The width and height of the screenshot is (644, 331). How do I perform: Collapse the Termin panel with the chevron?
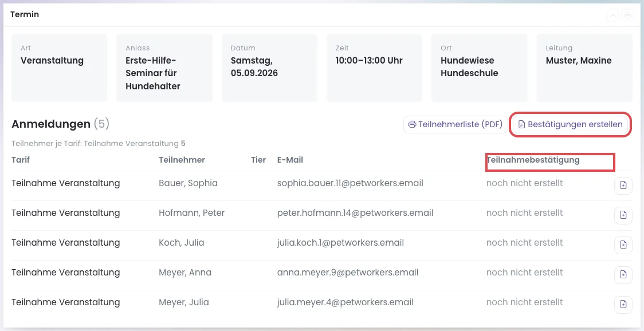613,15
